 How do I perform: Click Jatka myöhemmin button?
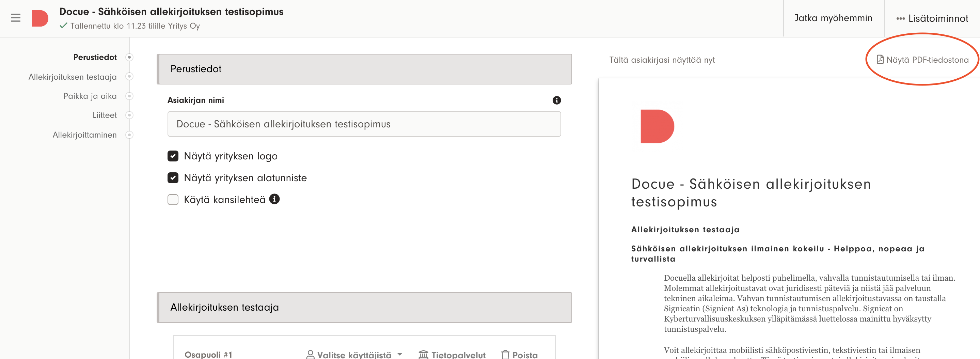pyautogui.click(x=833, y=18)
